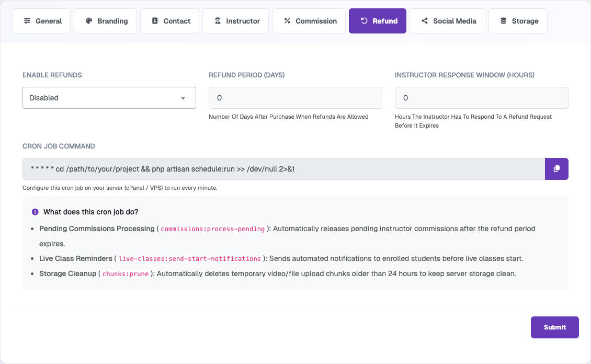591x364 pixels.
Task: Click the undo arrow icon on Refund tab
Action: [364, 21]
